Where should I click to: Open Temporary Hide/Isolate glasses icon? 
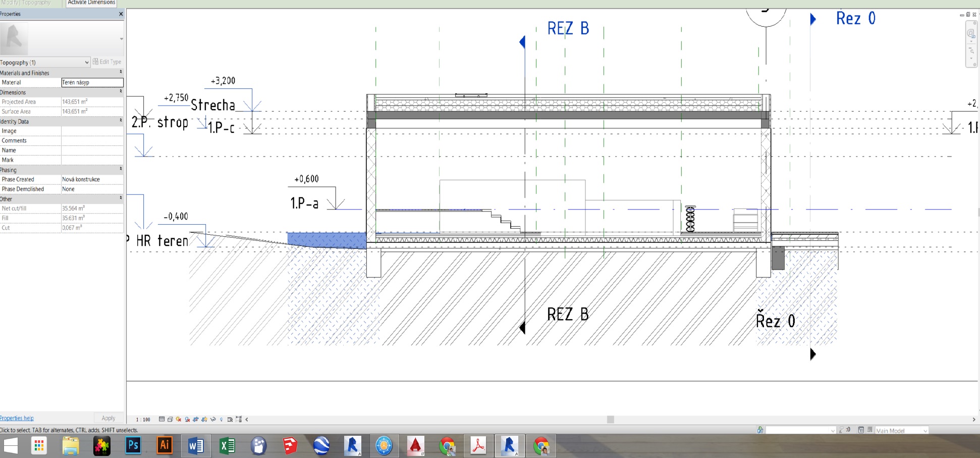[213, 419]
